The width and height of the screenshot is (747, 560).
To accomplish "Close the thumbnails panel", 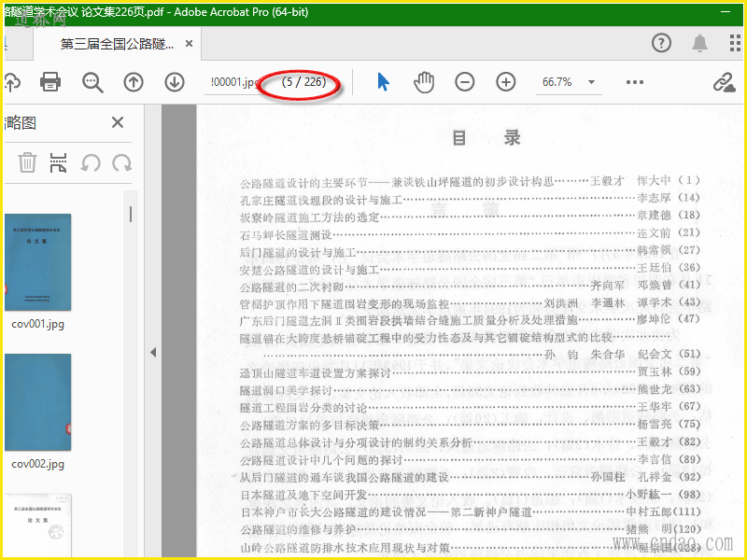I will [x=118, y=123].
